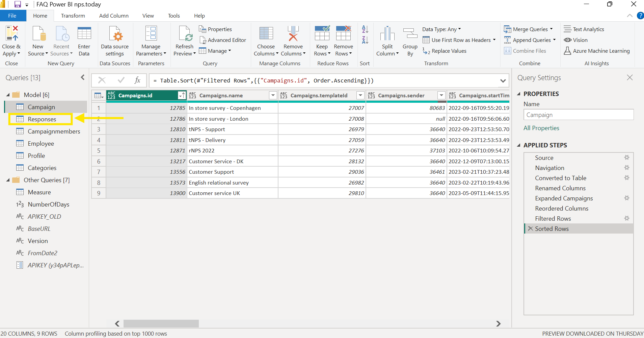Click the All Properties link
Image resolution: width=644 pixels, height=338 pixels.
click(541, 128)
